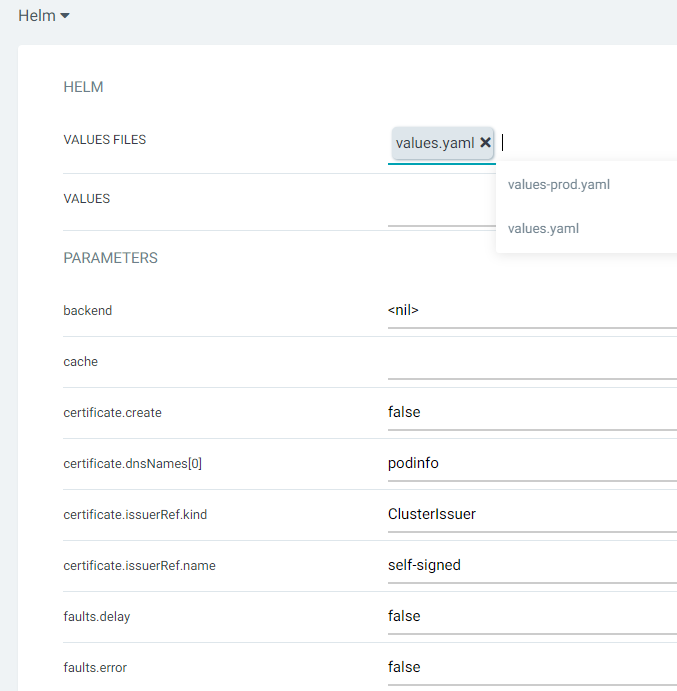The image size is (677, 691).
Task: Click the cache parameter name
Action: (x=81, y=362)
